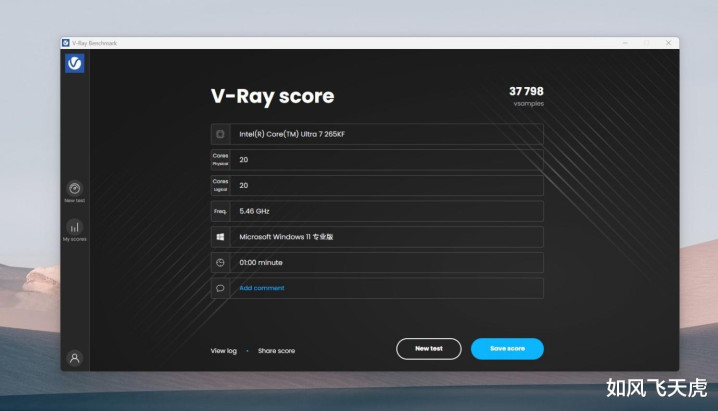The image size is (718, 411).
Task: Minimize the V-Ray Benchmark window
Action: point(625,43)
